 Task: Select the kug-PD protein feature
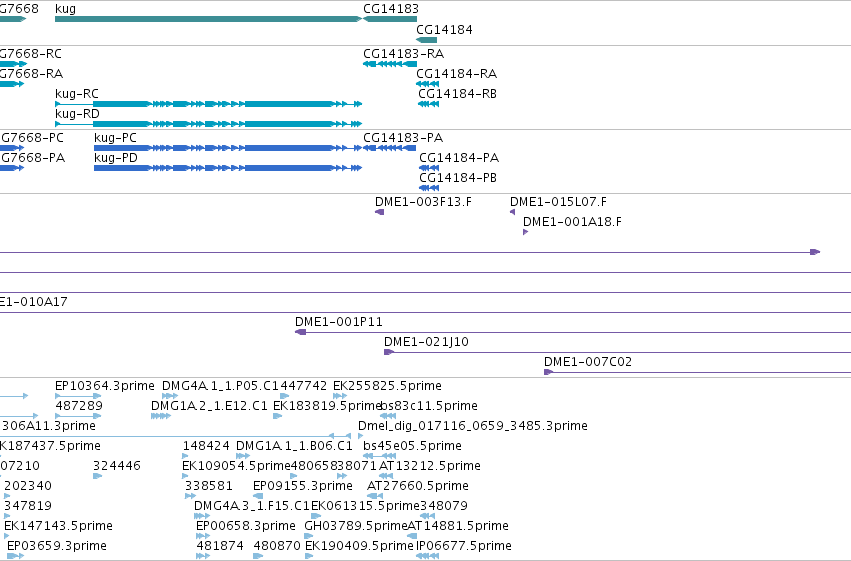tap(228, 168)
